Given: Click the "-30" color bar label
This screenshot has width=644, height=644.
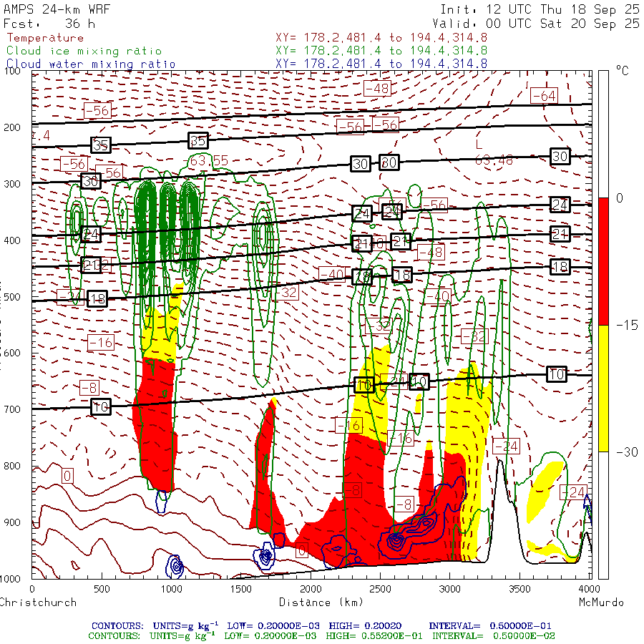Looking at the screenshot, I should pos(627,452).
